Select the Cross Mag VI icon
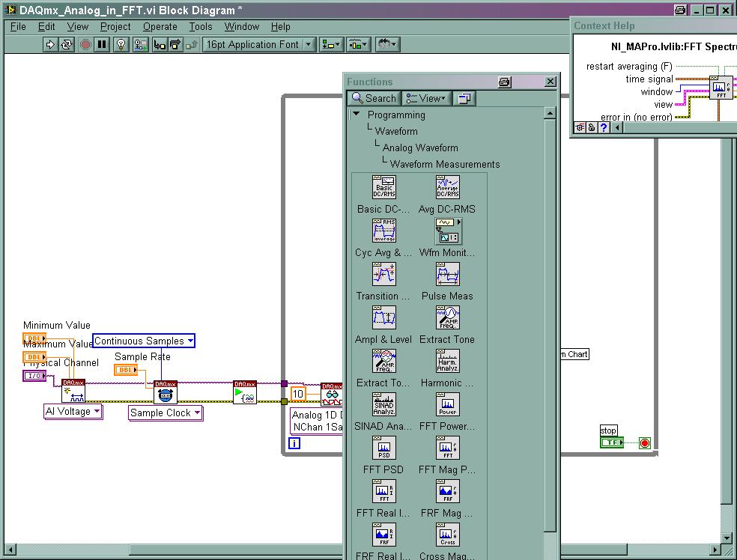The width and height of the screenshot is (737, 560). 447,535
